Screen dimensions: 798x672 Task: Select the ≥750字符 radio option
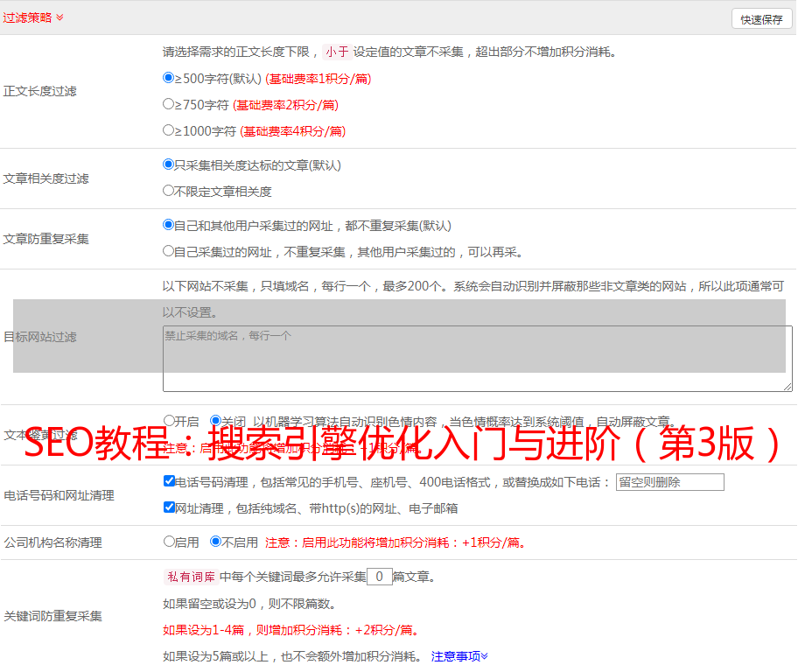[x=169, y=104]
